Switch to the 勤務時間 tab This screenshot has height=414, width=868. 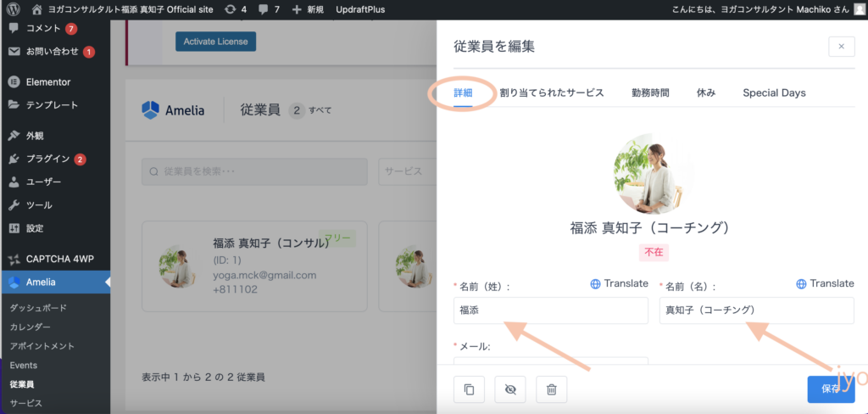click(650, 92)
